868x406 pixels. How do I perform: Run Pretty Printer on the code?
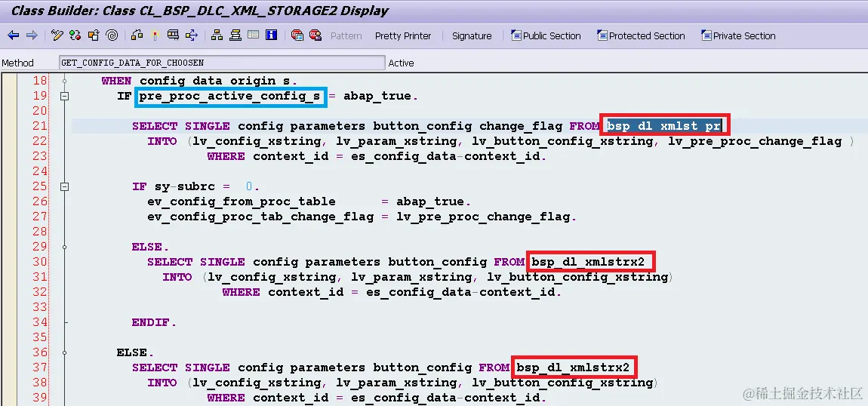(x=403, y=36)
